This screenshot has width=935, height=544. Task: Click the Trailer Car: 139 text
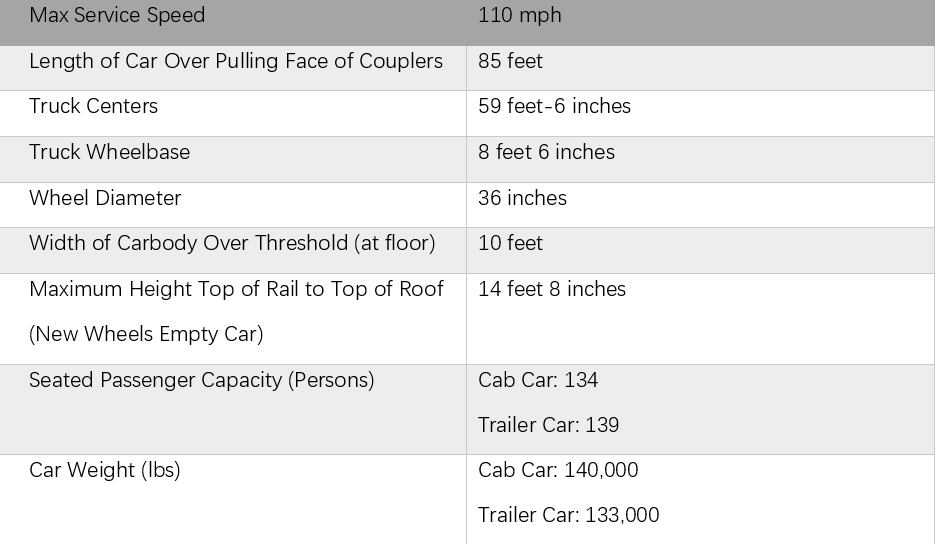[x=548, y=425]
